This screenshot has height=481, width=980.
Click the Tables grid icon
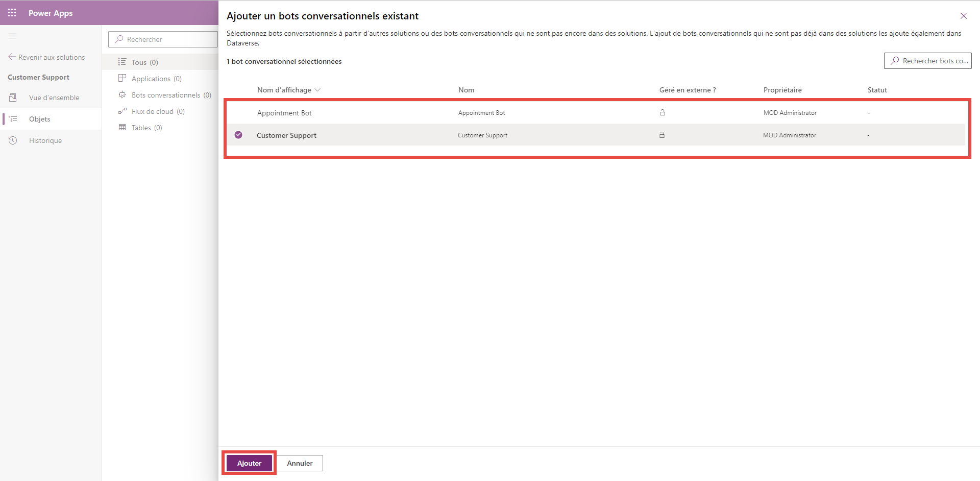[122, 128]
